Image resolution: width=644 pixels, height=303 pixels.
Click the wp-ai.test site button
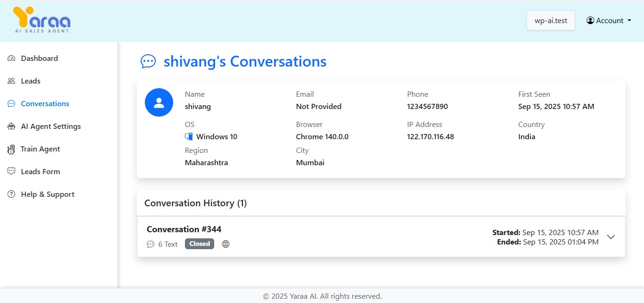[551, 21]
